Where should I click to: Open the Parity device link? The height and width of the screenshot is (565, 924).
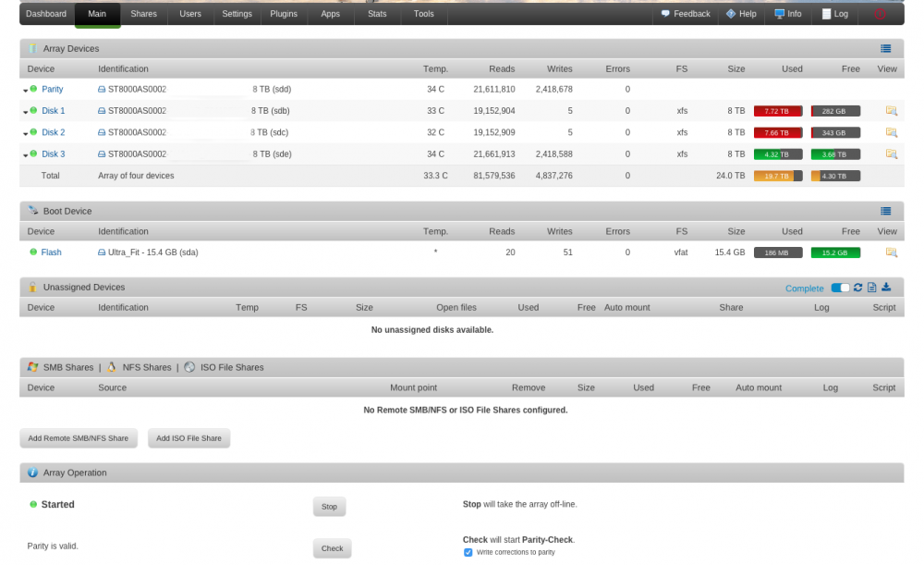tap(52, 89)
